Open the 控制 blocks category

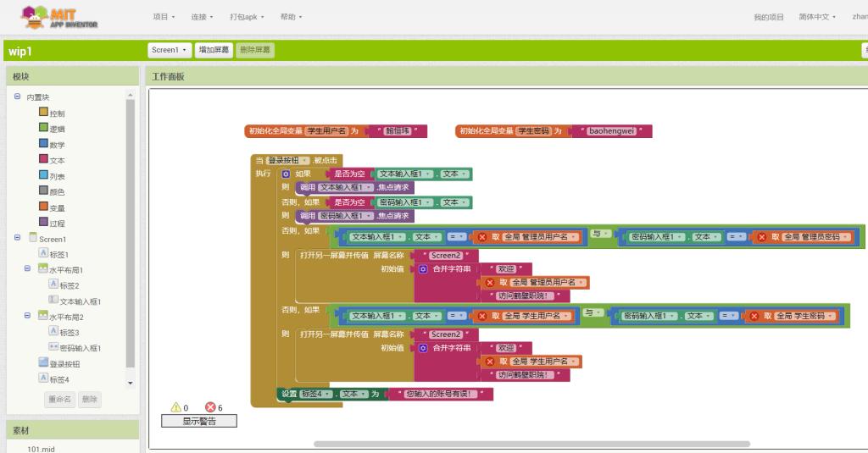[57, 113]
